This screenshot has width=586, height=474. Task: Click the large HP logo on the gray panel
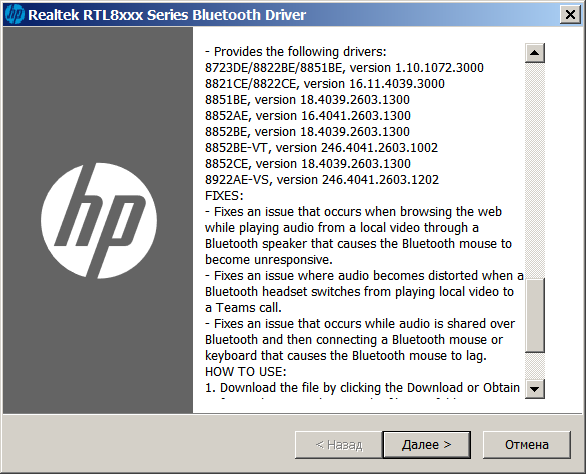(99, 221)
